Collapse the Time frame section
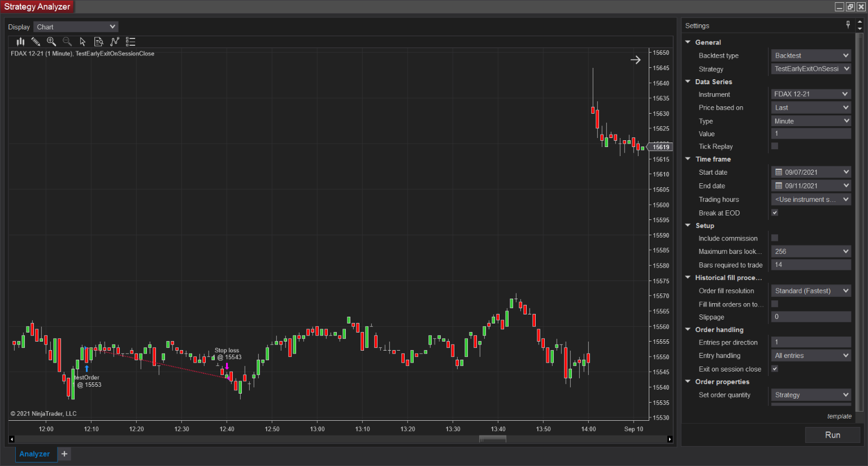 (688, 159)
